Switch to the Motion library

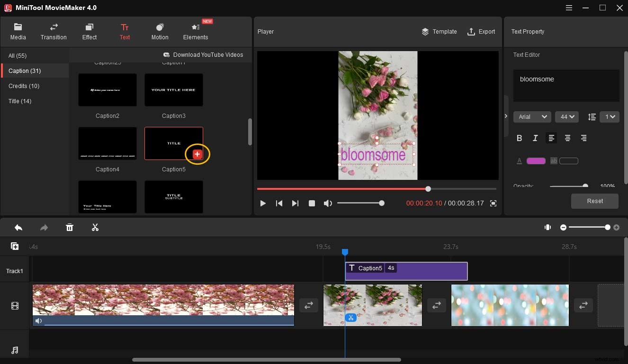point(160,31)
